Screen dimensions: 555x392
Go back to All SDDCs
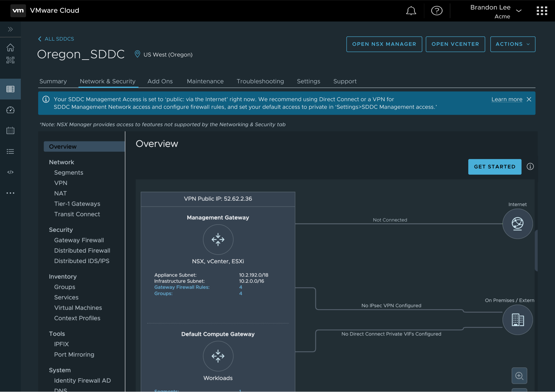coord(56,39)
